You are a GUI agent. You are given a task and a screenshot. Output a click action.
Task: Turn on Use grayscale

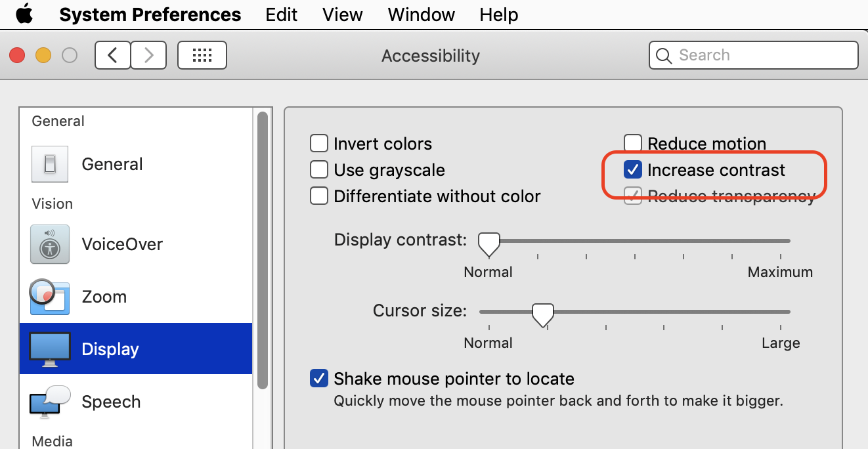click(319, 170)
